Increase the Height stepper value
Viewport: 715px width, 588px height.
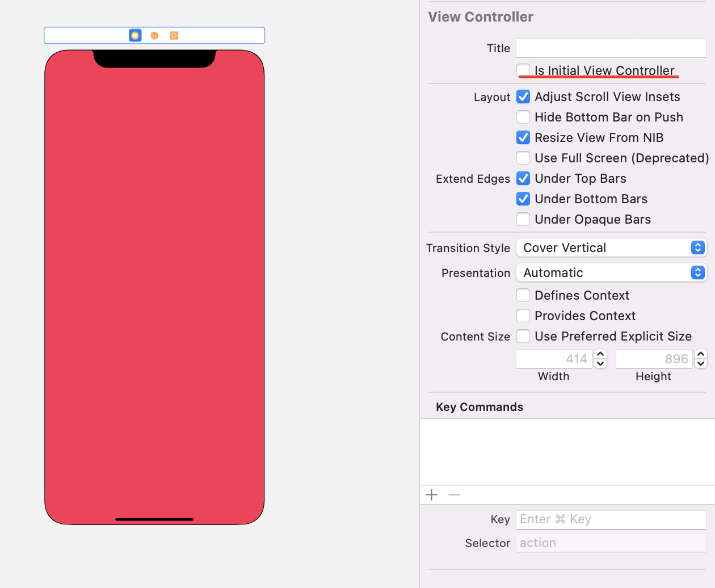click(x=701, y=354)
